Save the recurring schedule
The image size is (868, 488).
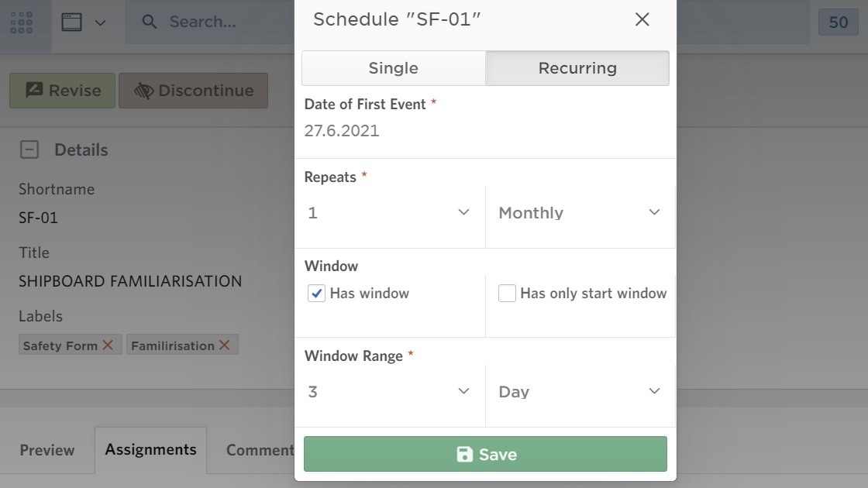coord(485,455)
